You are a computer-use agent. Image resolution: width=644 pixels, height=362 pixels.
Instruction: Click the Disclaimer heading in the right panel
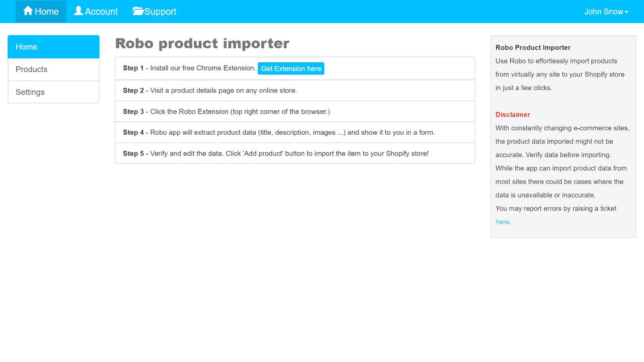(x=513, y=115)
